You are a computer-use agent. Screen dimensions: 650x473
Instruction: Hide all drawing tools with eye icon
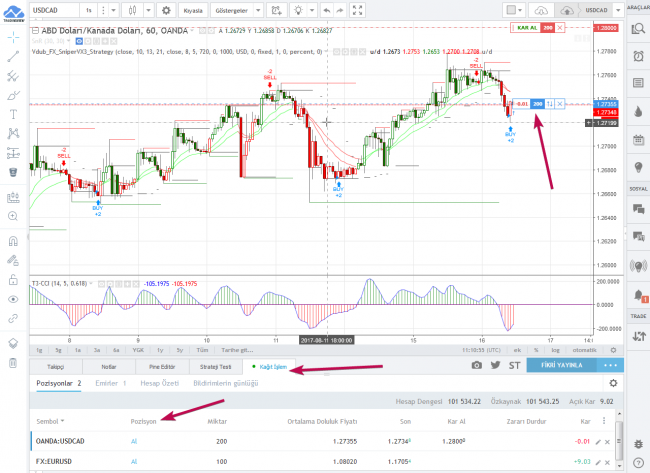coord(13,299)
